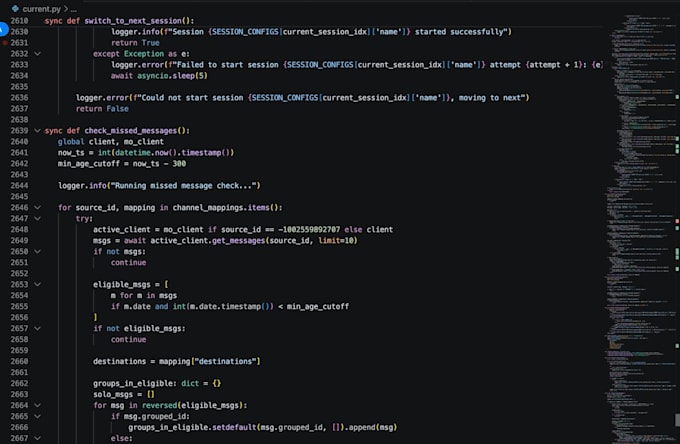Image resolution: width=680 pixels, height=444 pixels.
Task: Click the get_messages call on line 2649
Action: point(238,241)
